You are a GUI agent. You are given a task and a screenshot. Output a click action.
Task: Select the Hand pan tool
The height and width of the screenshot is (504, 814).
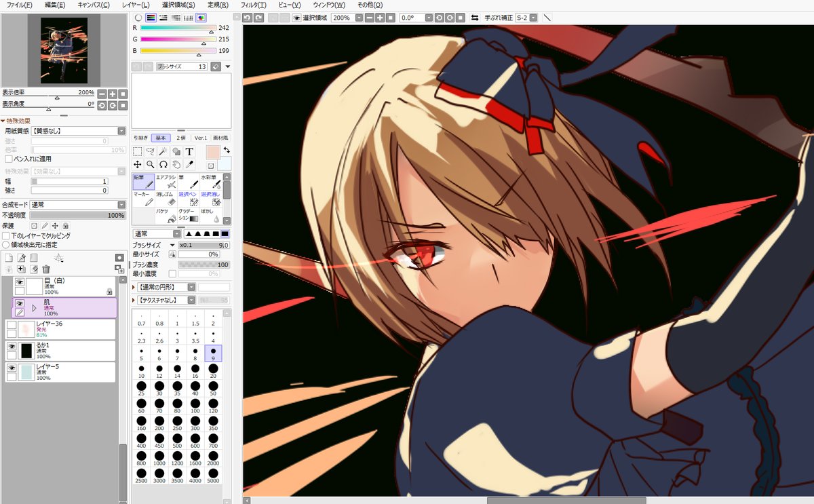[176, 164]
